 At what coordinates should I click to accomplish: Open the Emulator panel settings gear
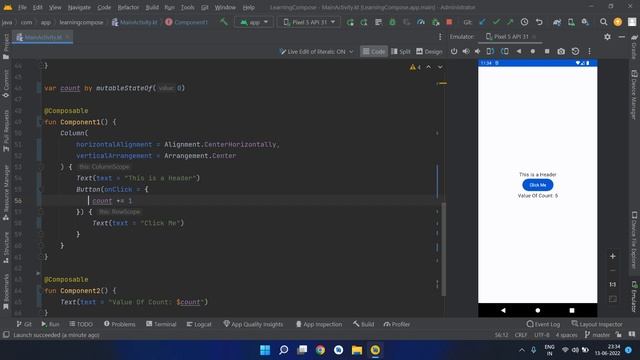point(607,37)
